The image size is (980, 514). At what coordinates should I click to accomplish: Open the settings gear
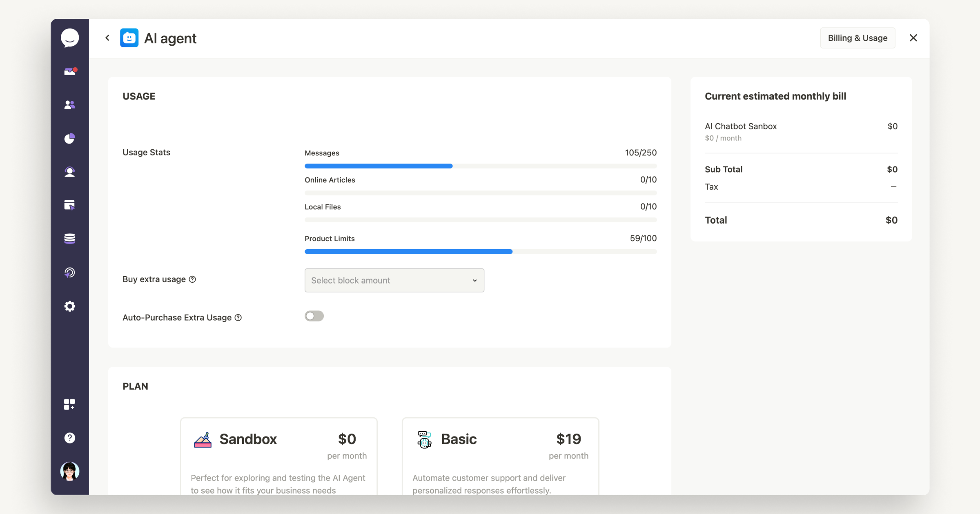69,306
